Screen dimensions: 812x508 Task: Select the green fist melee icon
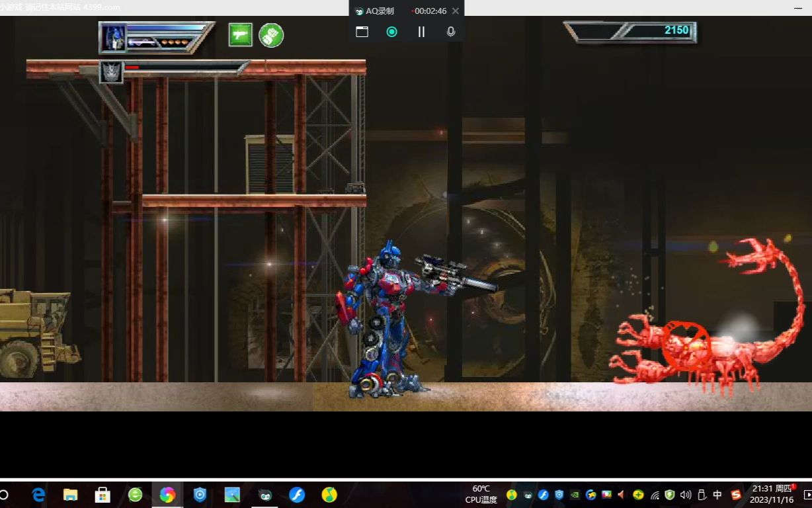271,35
